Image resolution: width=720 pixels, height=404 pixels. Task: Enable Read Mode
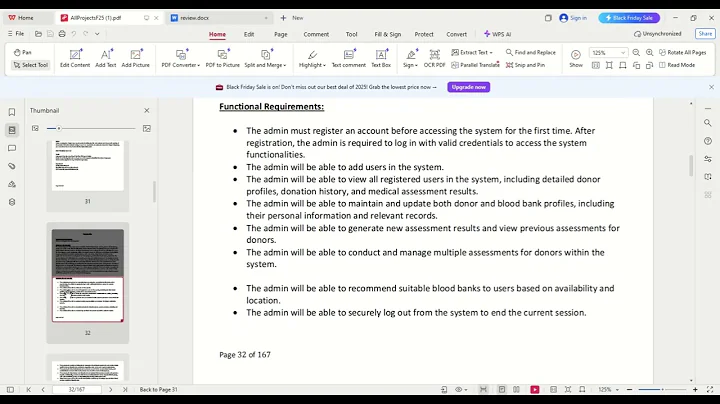677,65
